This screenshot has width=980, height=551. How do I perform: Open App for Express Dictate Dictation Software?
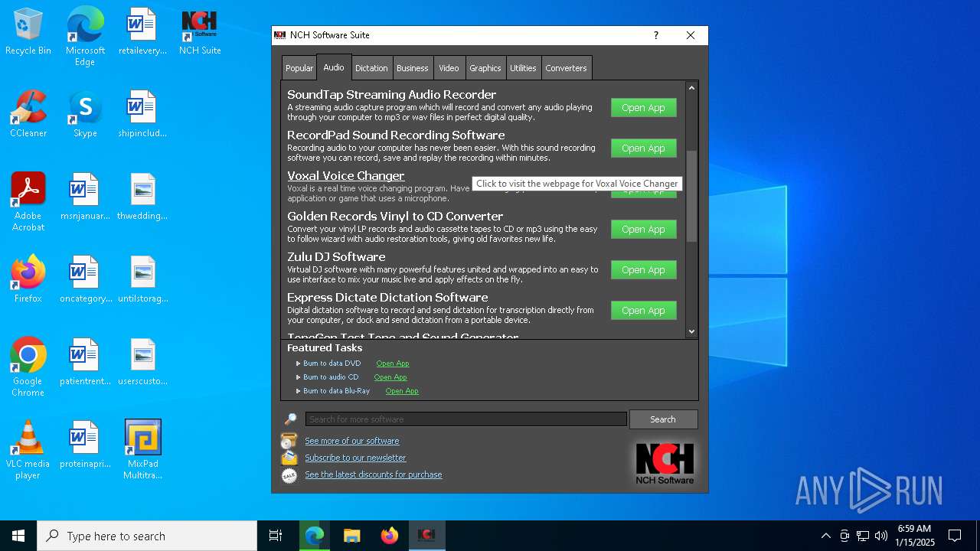point(643,311)
